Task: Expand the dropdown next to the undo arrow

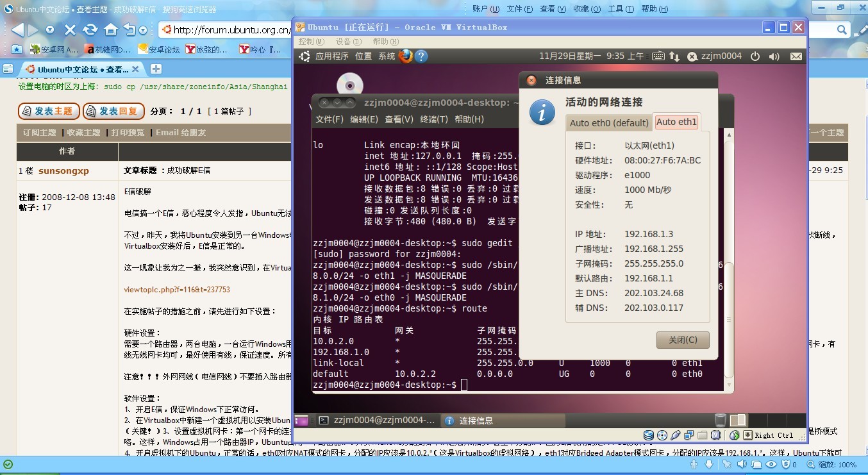Action: coord(142,30)
